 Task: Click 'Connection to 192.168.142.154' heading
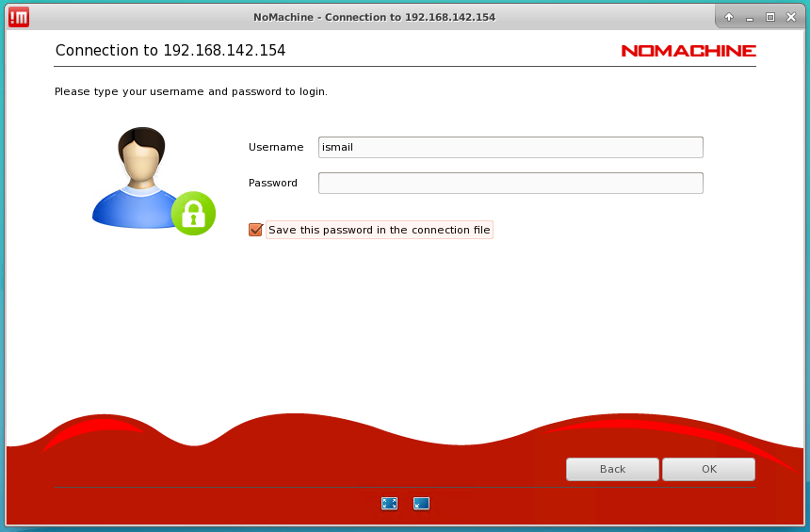(170, 50)
